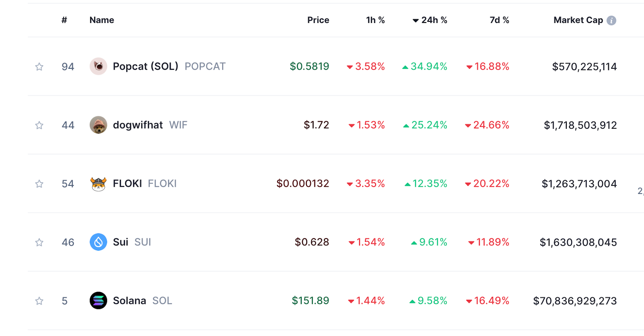Sort the table by Price header

tap(318, 20)
